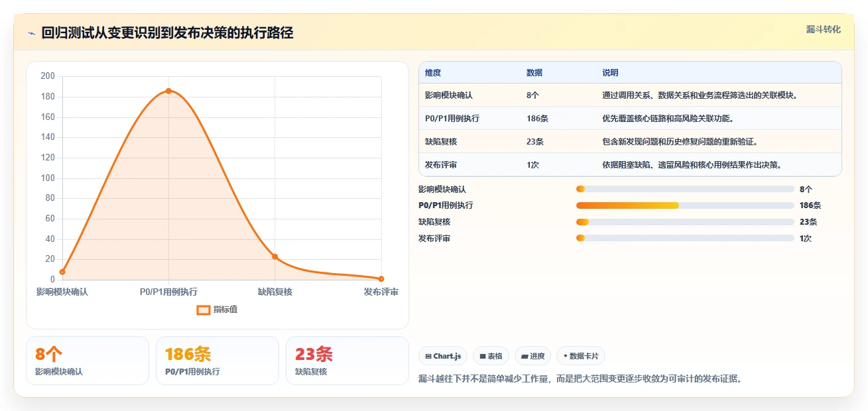
Task: Click the icon inside the 进度 chip
Action: 525,357
